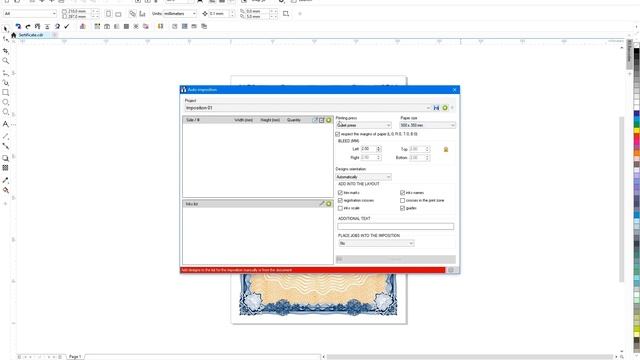Click edit pencil icon in designs list header
This screenshot has width=640, height=360.
click(315, 120)
